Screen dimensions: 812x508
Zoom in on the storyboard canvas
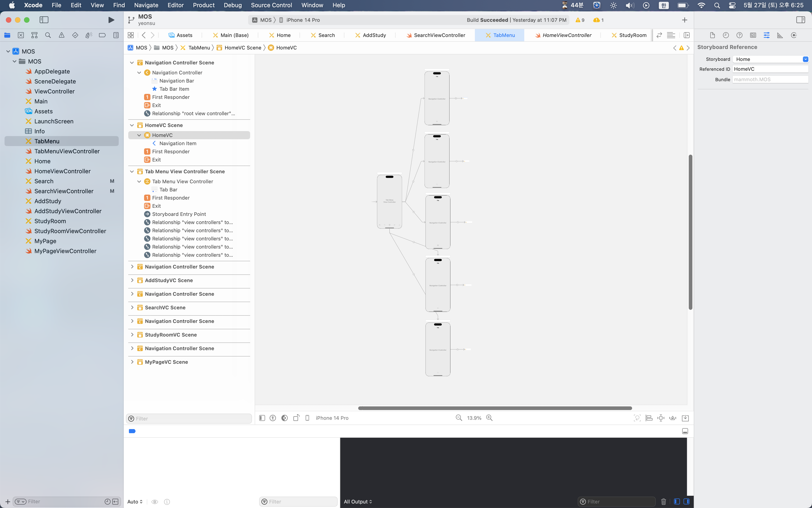point(489,418)
